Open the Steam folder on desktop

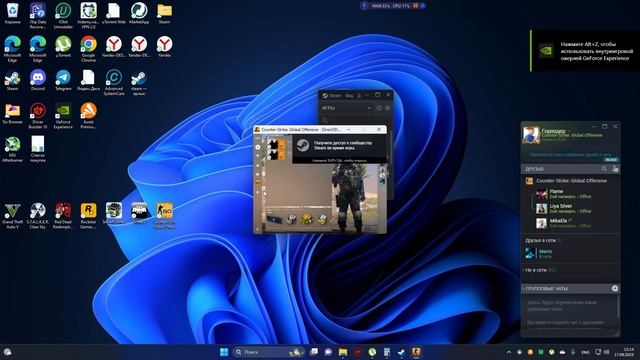click(x=164, y=13)
